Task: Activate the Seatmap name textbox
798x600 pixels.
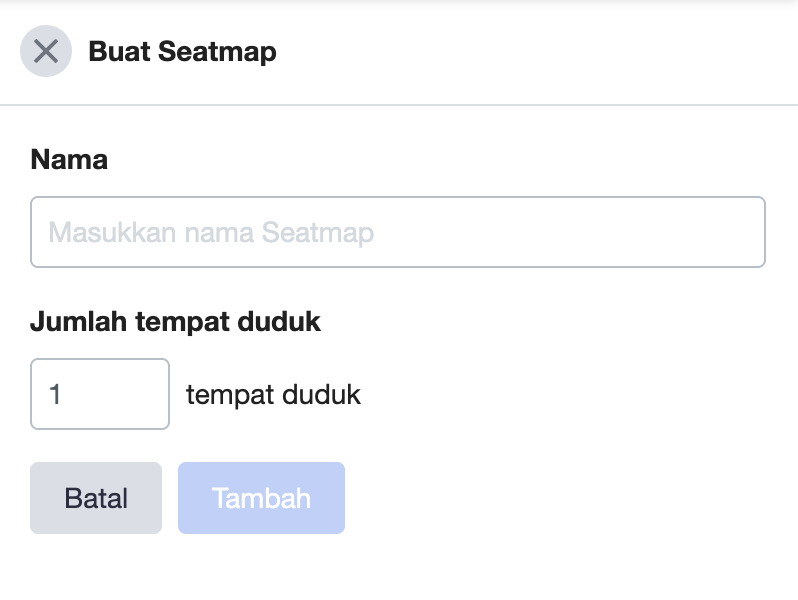Action: pyautogui.click(x=398, y=232)
